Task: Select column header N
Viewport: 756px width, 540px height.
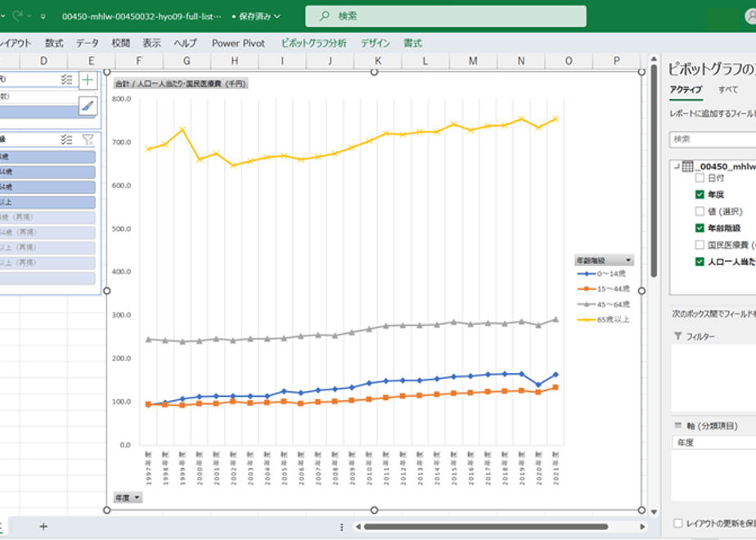Action: click(520, 61)
